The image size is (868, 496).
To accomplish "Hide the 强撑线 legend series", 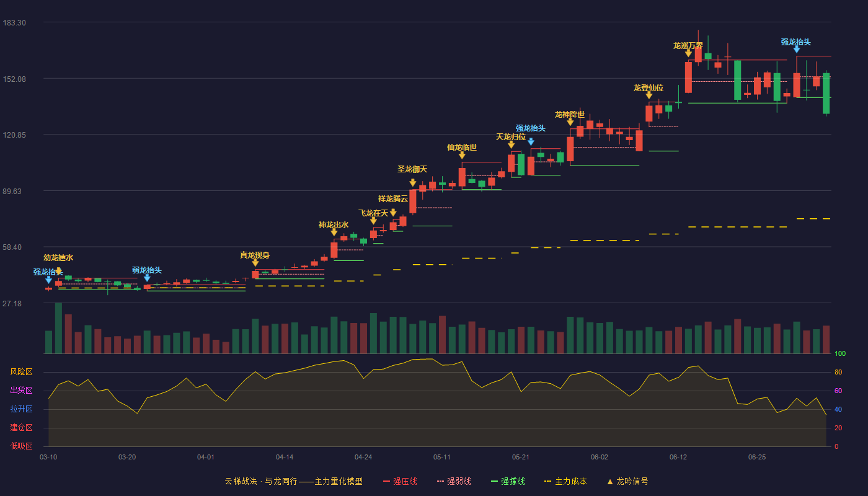I will (x=508, y=481).
